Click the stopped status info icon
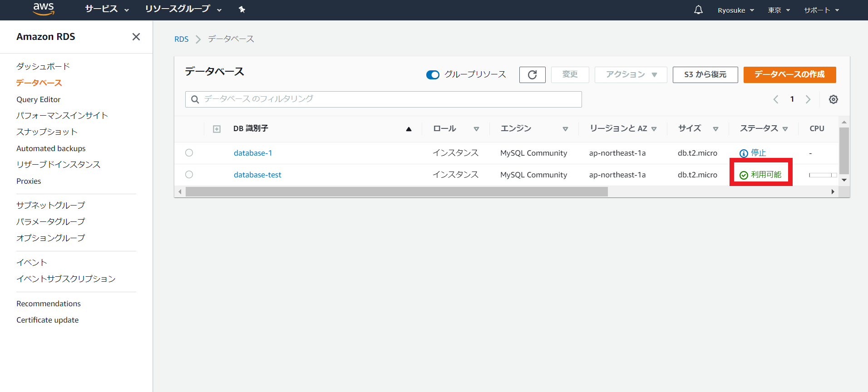Screen dimensions: 868x392 (744, 153)
